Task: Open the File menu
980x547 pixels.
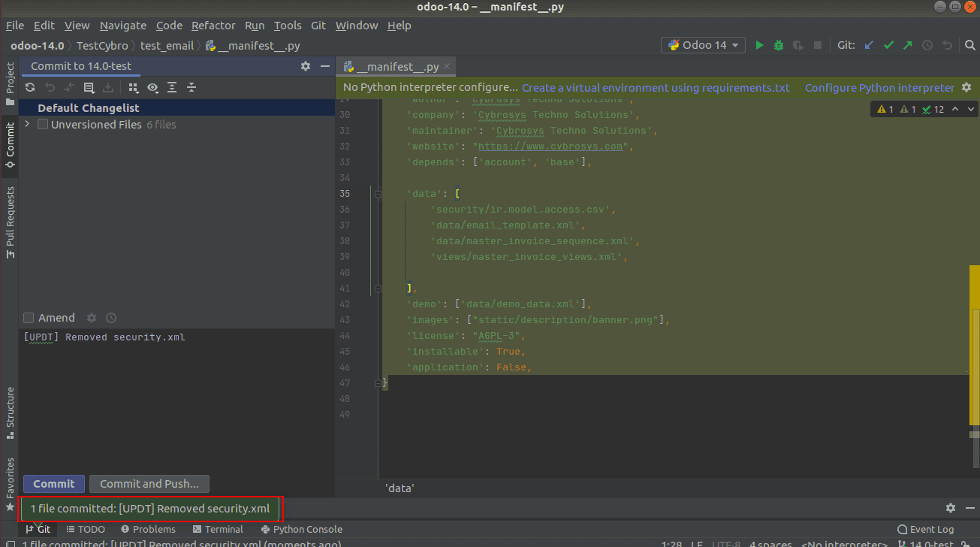Action: click(x=15, y=26)
